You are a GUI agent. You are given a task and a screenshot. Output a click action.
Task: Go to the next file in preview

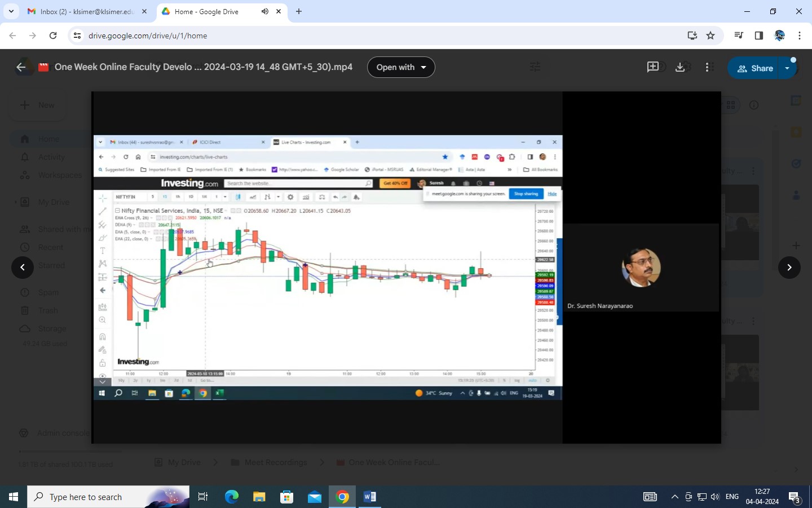click(x=789, y=268)
